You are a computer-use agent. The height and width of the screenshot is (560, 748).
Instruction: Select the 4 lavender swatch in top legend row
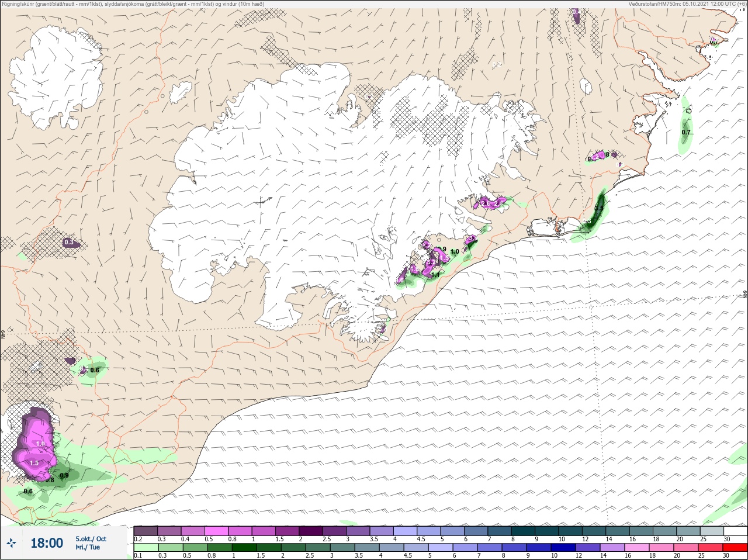tap(406, 531)
